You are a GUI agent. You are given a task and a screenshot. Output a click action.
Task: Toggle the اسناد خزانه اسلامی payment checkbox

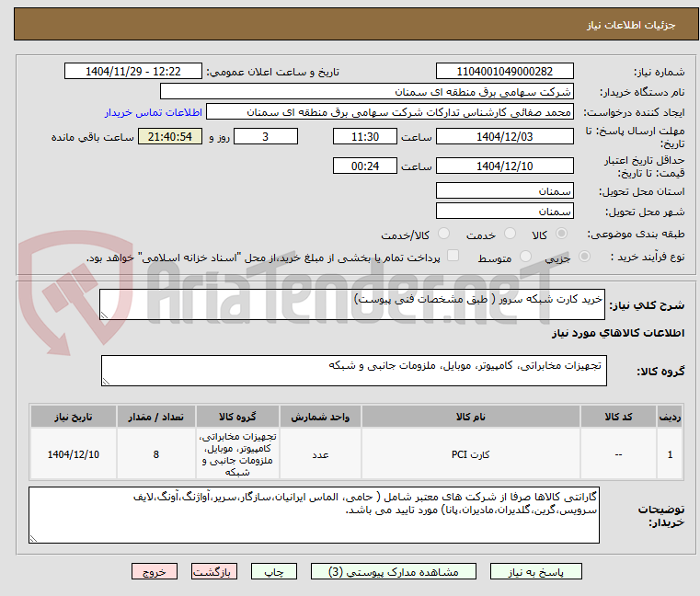453,256
